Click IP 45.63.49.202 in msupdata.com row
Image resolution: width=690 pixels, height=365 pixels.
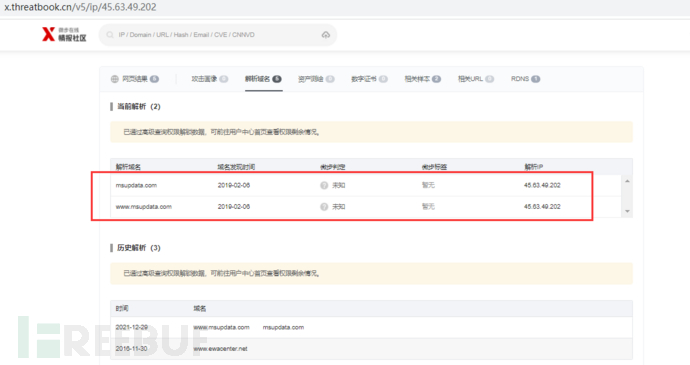[x=542, y=185]
